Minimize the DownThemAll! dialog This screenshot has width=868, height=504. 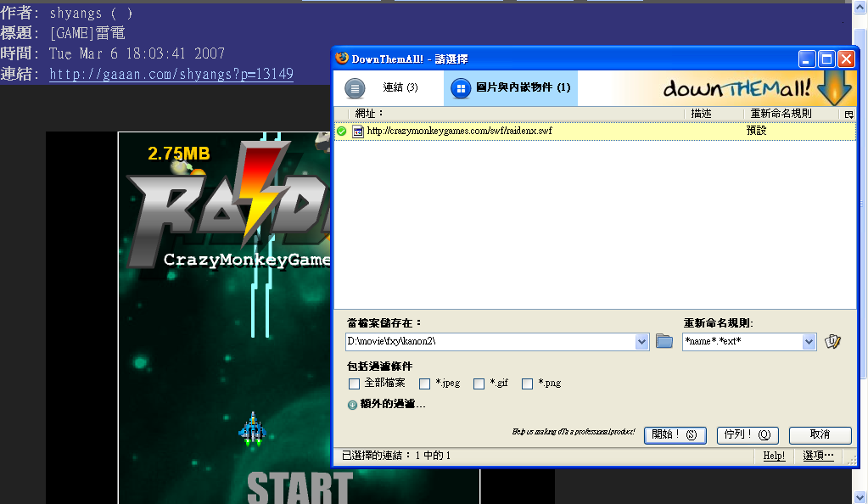tap(807, 59)
